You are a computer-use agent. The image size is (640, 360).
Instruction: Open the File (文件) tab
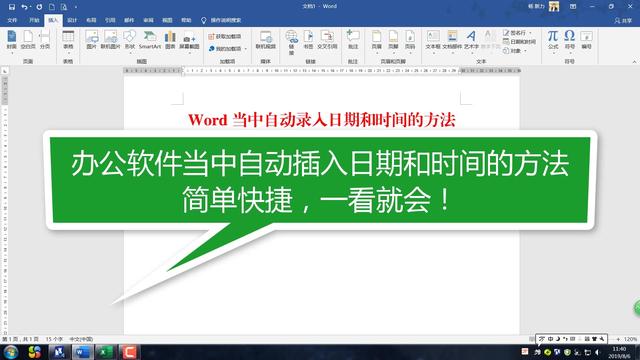[12, 20]
